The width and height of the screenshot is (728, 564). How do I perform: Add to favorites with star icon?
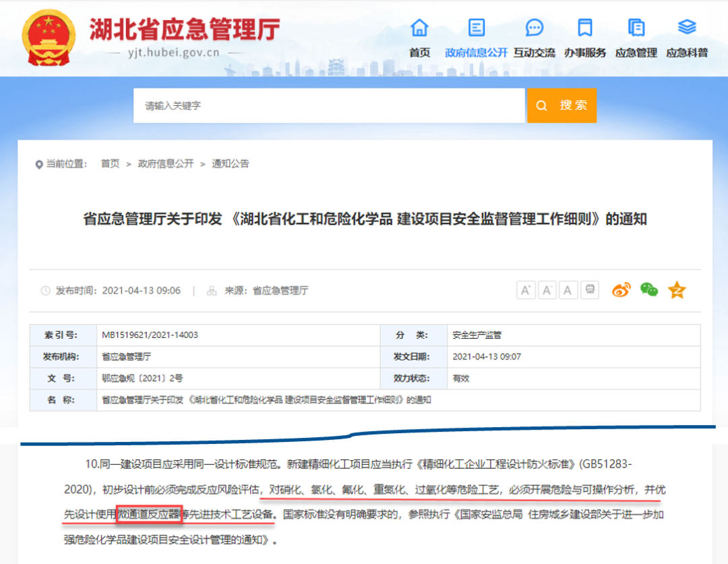coord(677,290)
